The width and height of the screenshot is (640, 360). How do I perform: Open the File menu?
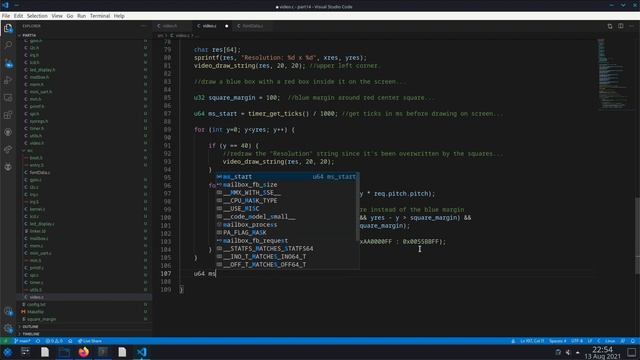(x=6, y=16)
